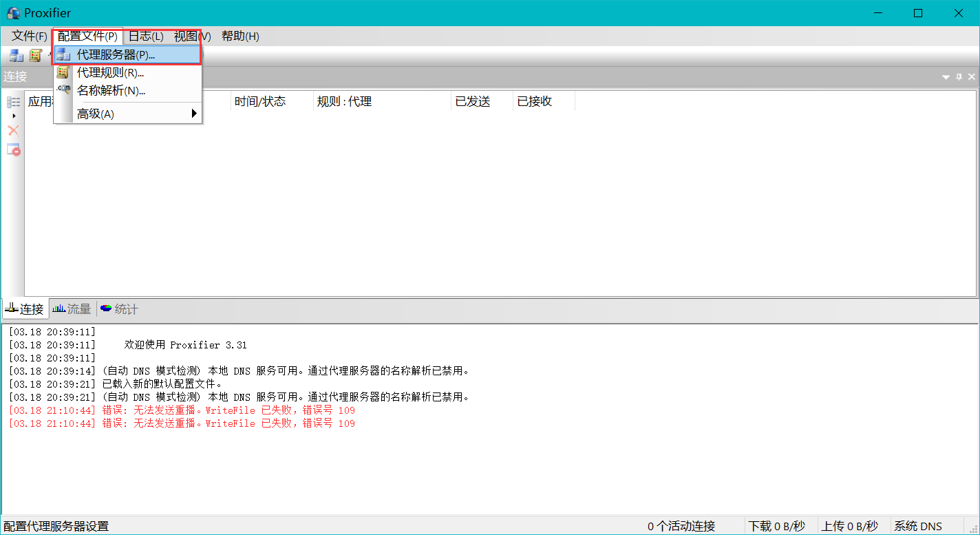Image resolution: width=980 pixels, height=535 pixels.
Task: Click the last red WriteFile error log line
Action: [x=182, y=423]
